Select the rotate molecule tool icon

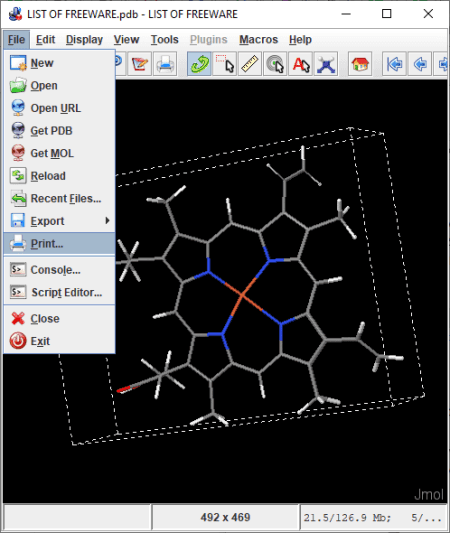coord(199,64)
